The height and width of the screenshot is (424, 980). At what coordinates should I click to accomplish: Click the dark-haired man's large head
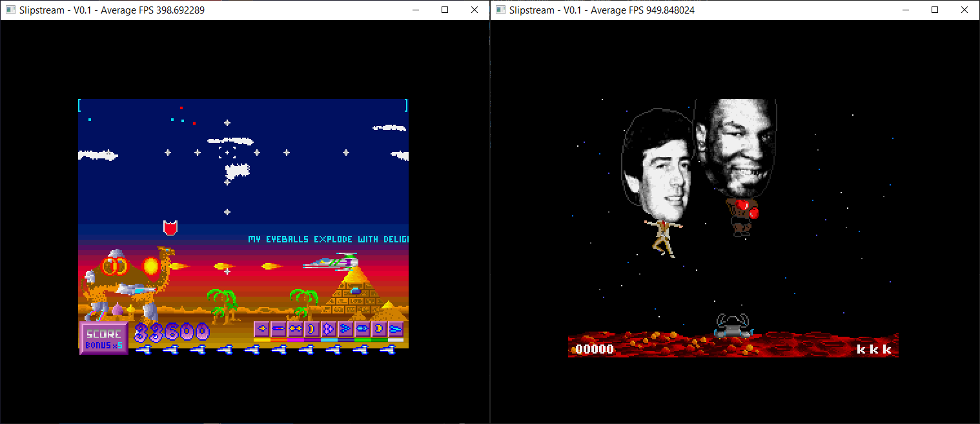pos(658,166)
